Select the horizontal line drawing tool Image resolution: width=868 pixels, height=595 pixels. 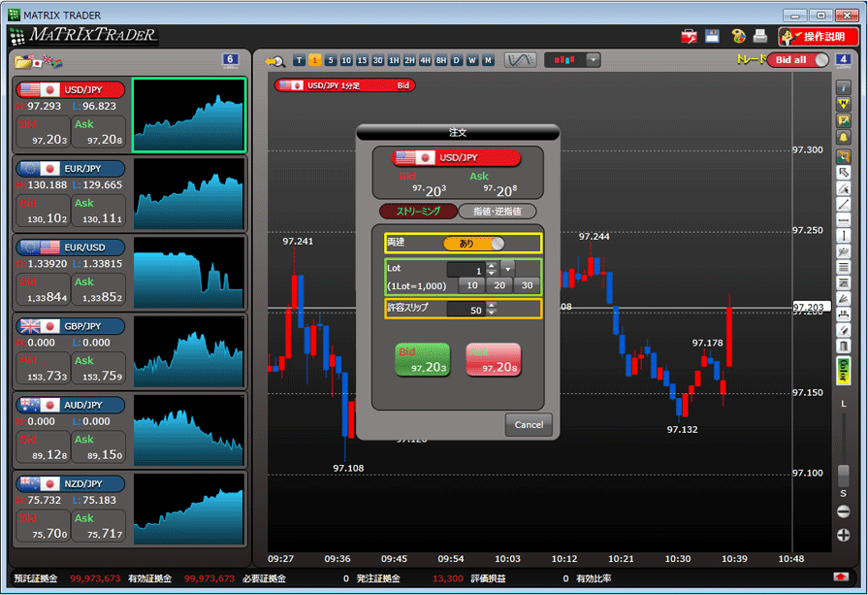[x=843, y=220]
